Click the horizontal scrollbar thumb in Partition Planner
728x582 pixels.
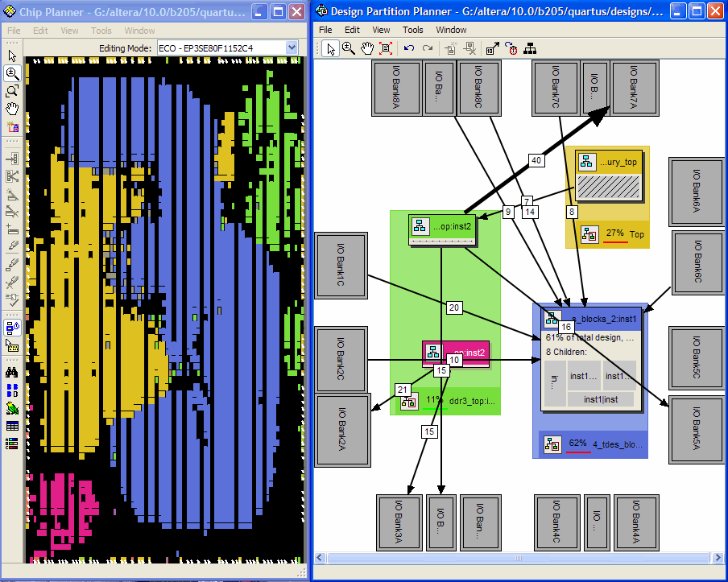pyautogui.click(x=519, y=557)
